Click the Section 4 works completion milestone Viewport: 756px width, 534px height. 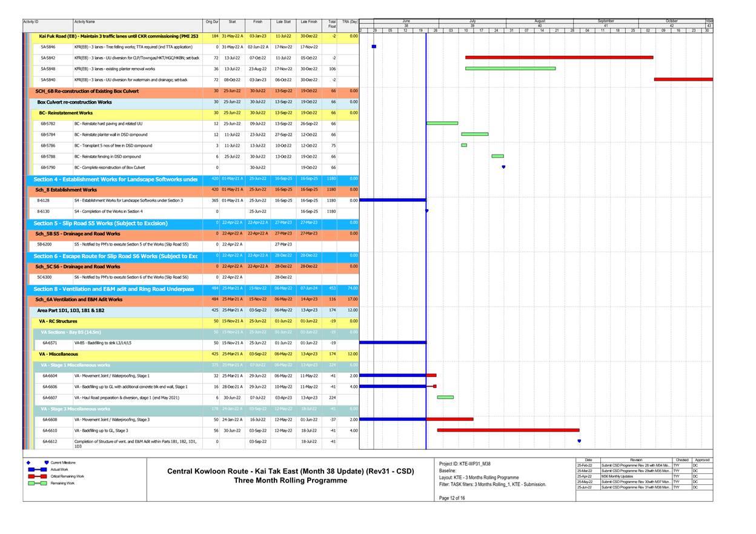coord(427,212)
